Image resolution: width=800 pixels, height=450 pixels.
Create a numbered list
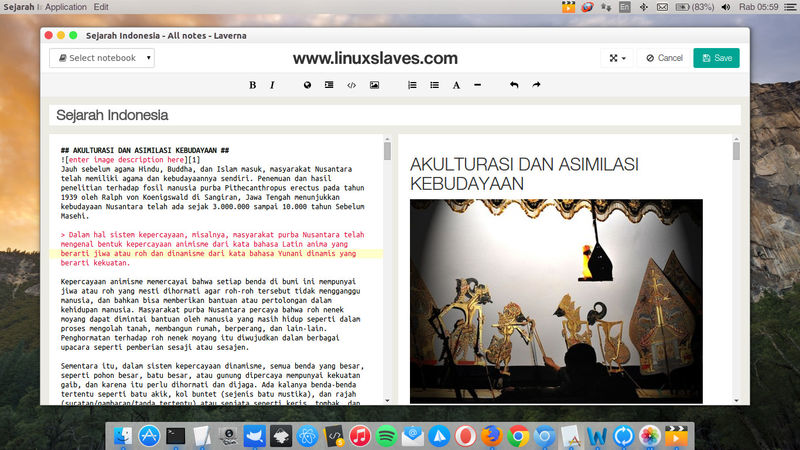pyautogui.click(x=412, y=85)
